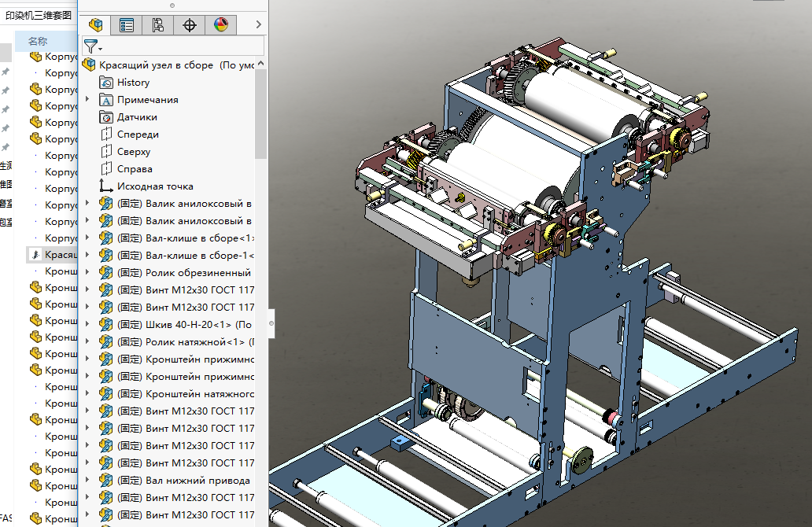
Task: Select the Ролик обрезиненный component icon
Action: [x=106, y=273]
